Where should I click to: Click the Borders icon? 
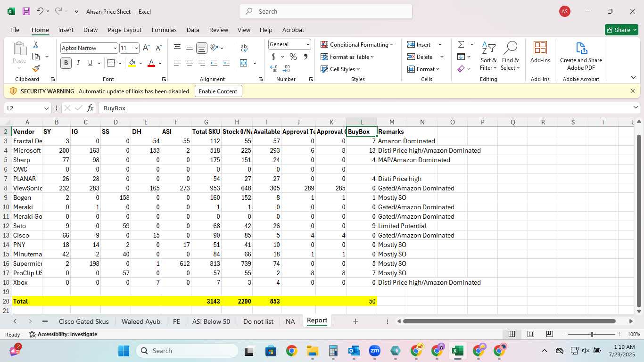pyautogui.click(x=111, y=63)
